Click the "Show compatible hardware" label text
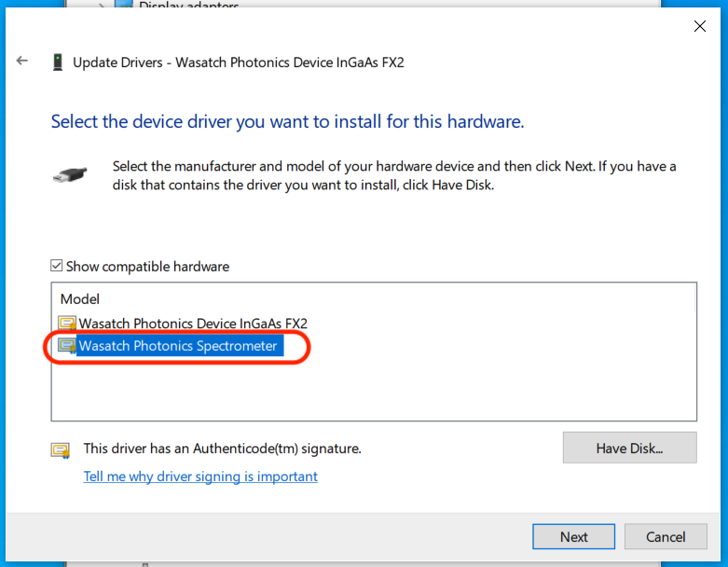This screenshot has height=567, width=728. click(x=147, y=267)
